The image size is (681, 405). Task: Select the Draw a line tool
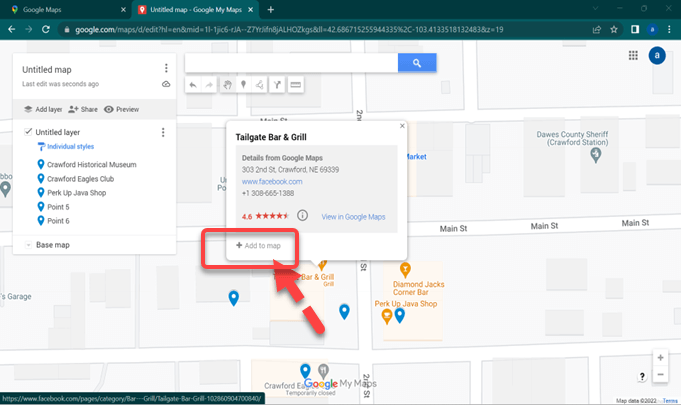pos(259,85)
